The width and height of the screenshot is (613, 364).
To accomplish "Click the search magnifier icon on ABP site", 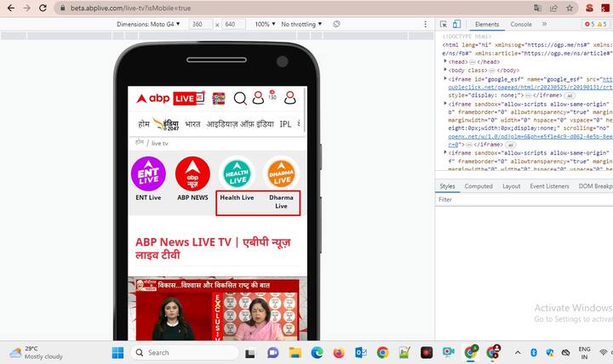I will [240, 98].
